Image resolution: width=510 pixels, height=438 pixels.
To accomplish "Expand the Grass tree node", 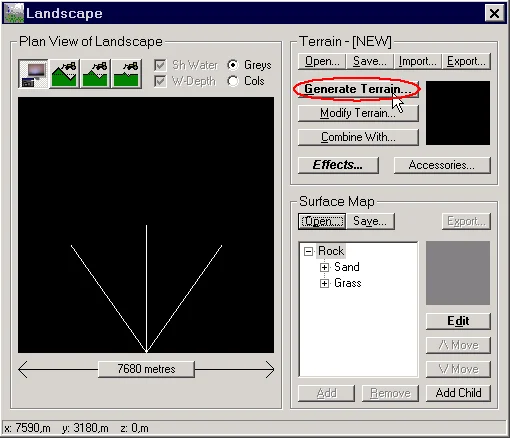I will point(324,283).
